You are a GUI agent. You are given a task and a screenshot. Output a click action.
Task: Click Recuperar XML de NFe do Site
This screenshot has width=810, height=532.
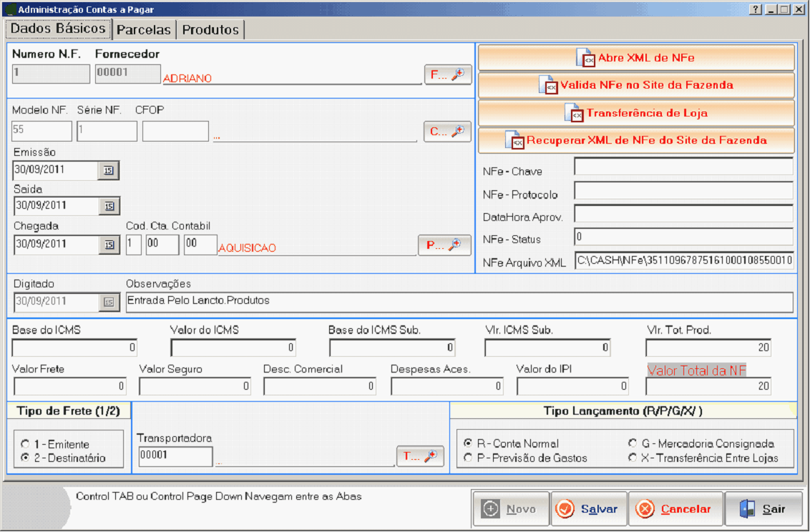[x=636, y=140]
